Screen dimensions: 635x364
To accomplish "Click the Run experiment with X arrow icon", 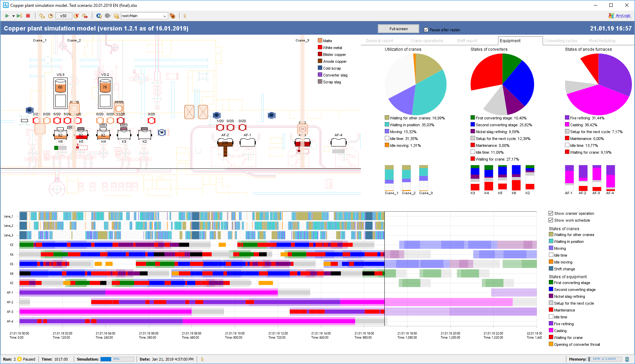I will [99, 16].
